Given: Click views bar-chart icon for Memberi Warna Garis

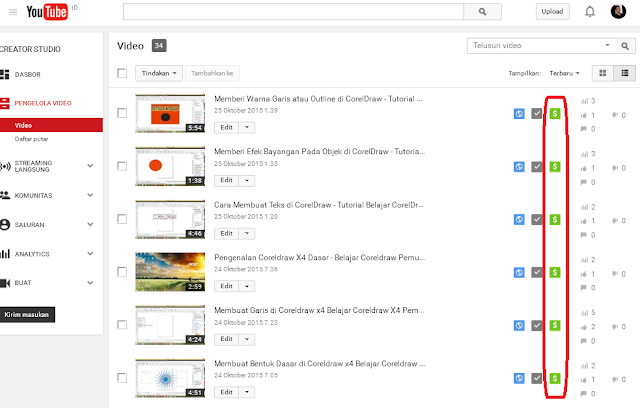Looking at the screenshot, I should (584, 101).
